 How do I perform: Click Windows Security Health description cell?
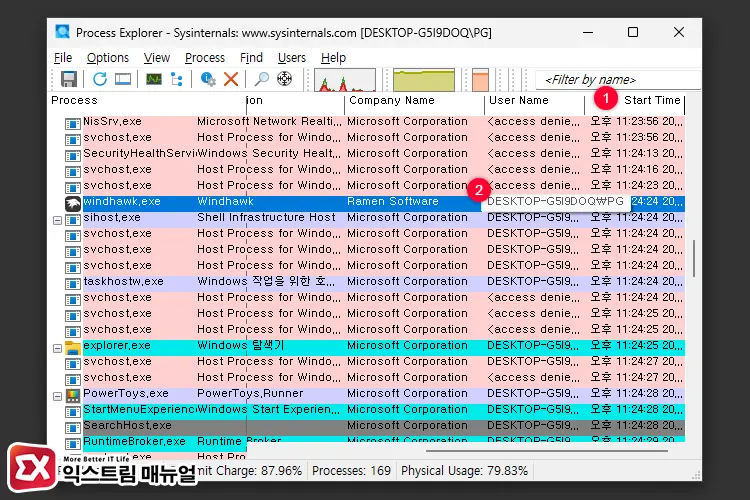(269, 154)
